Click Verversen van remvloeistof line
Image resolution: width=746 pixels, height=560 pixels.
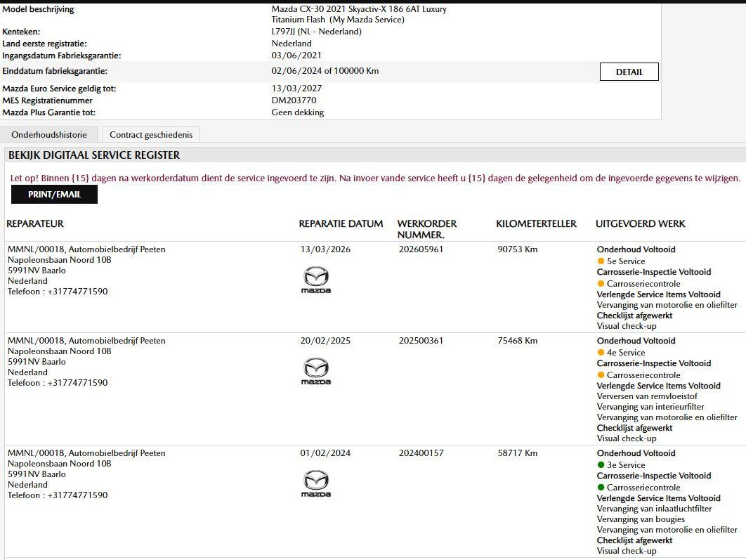coord(647,396)
